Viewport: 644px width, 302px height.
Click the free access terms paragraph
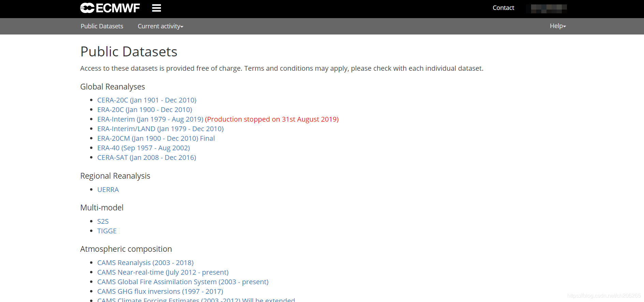coord(282,68)
